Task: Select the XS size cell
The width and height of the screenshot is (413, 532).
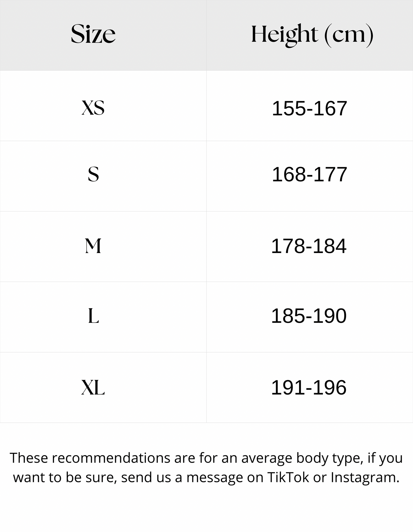Action: tap(93, 108)
